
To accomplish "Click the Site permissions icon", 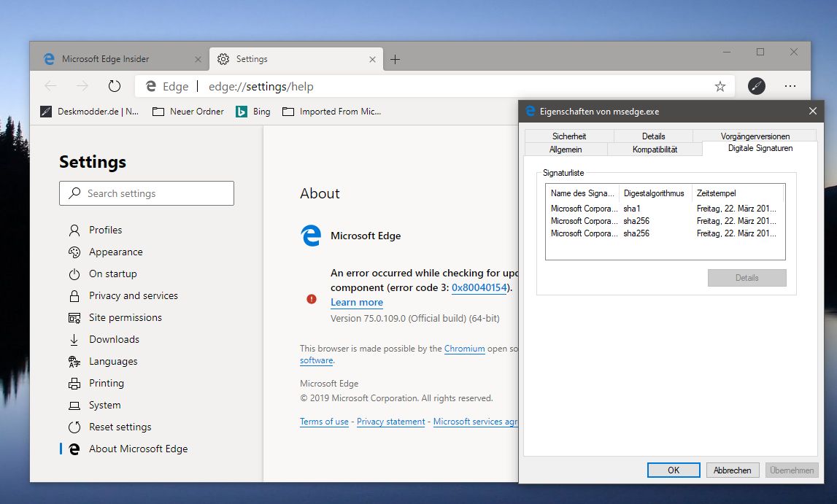I will pyautogui.click(x=74, y=318).
